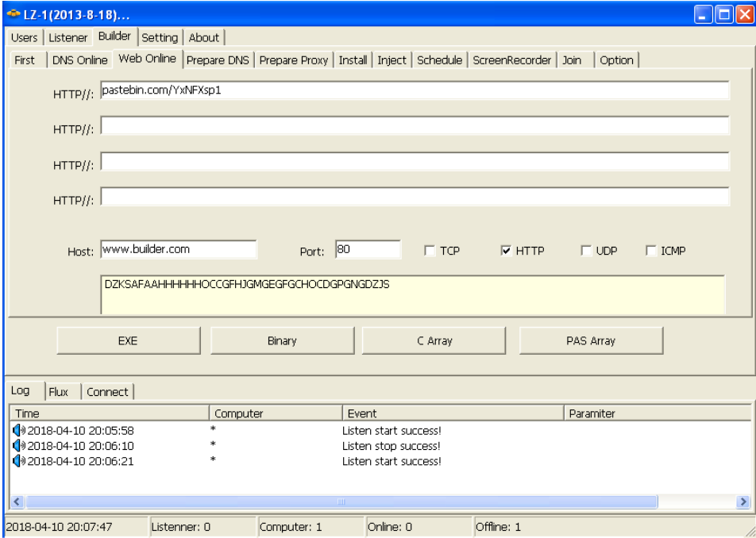Open the ScreenRecorder tab
This screenshot has width=756, height=538.
pyautogui.click(x=511, y=60)
